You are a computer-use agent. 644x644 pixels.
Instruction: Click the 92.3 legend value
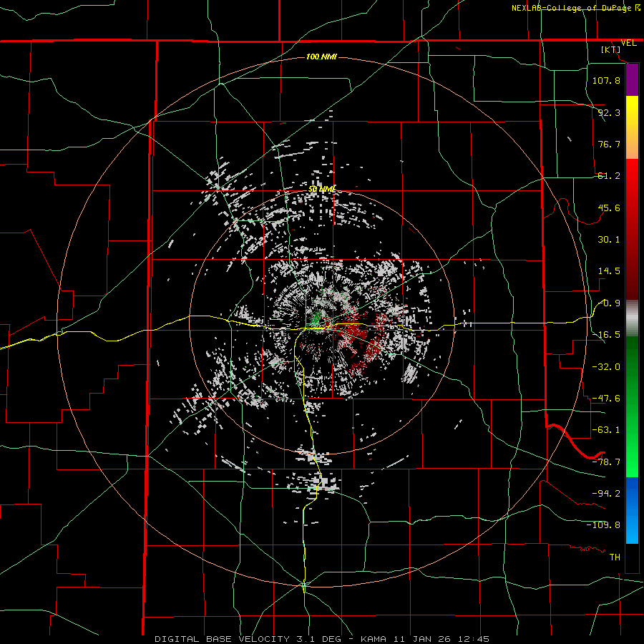pos(609,112)
